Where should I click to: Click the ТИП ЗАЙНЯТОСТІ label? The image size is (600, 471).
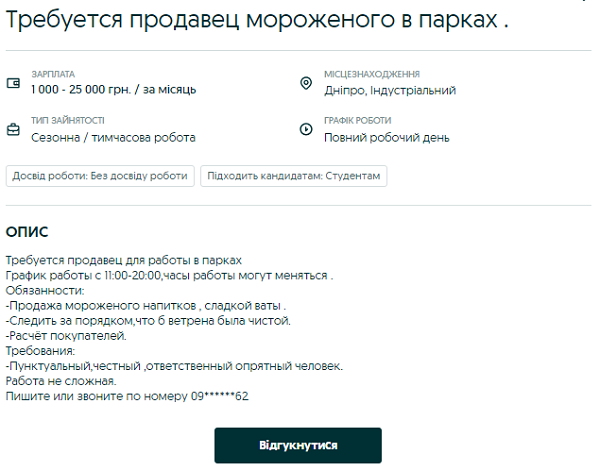pos(67,121)
